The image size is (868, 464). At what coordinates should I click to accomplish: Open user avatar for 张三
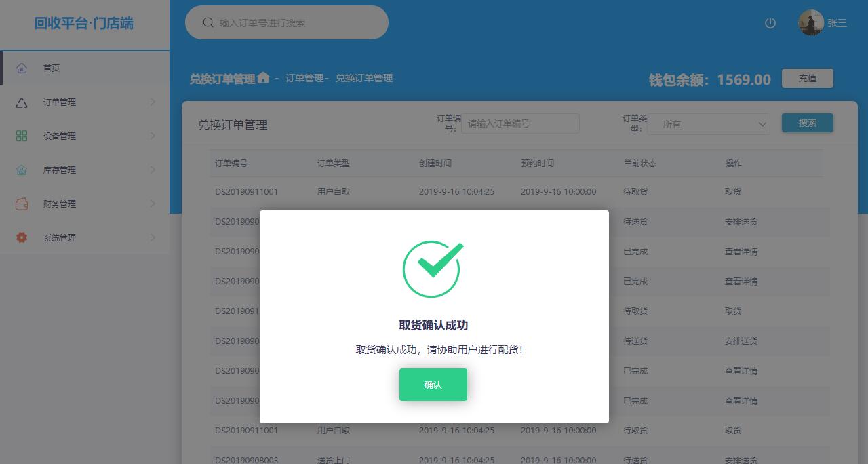point(811,22)
